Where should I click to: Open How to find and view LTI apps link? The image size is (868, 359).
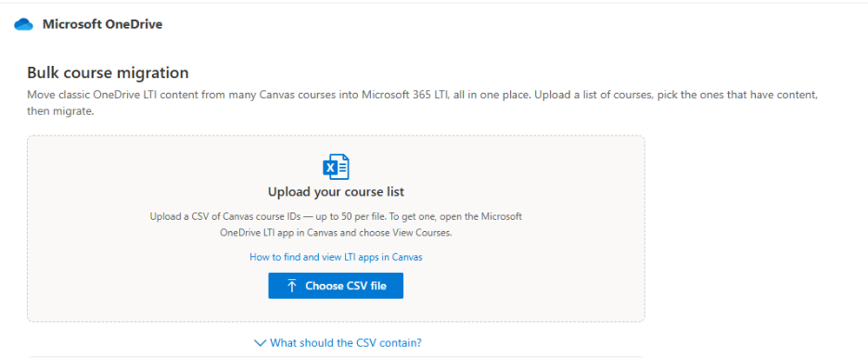[x=336, y=257]
